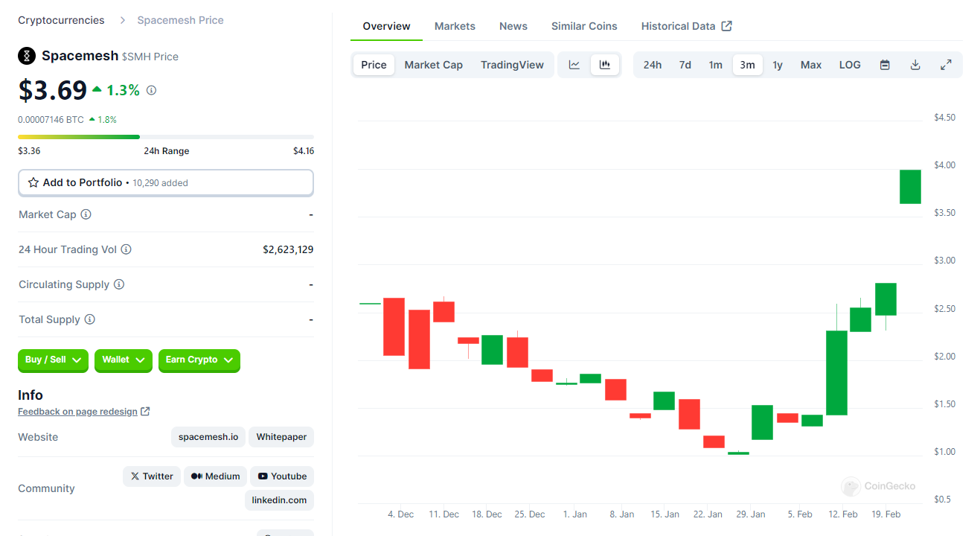Download chart data icon
Viewport: 980px width, 536px height.
coord(915,65)
